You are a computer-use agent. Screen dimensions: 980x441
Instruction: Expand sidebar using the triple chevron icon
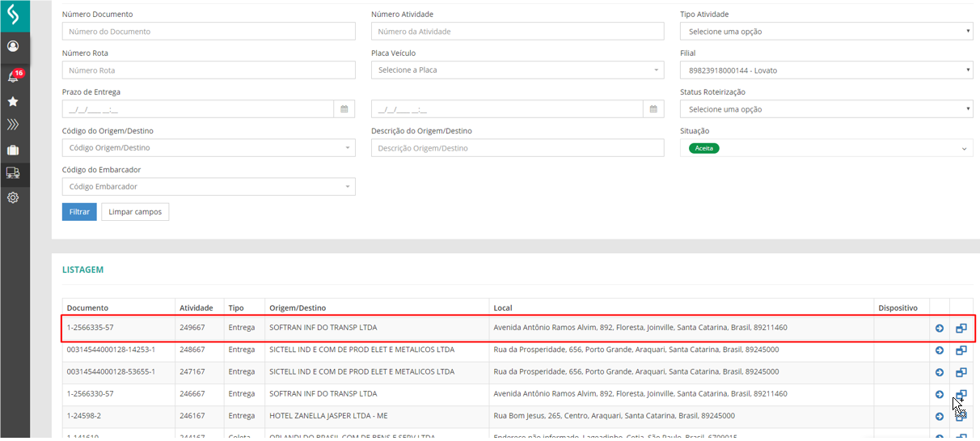pyautogui.click(x=13, y=125)
